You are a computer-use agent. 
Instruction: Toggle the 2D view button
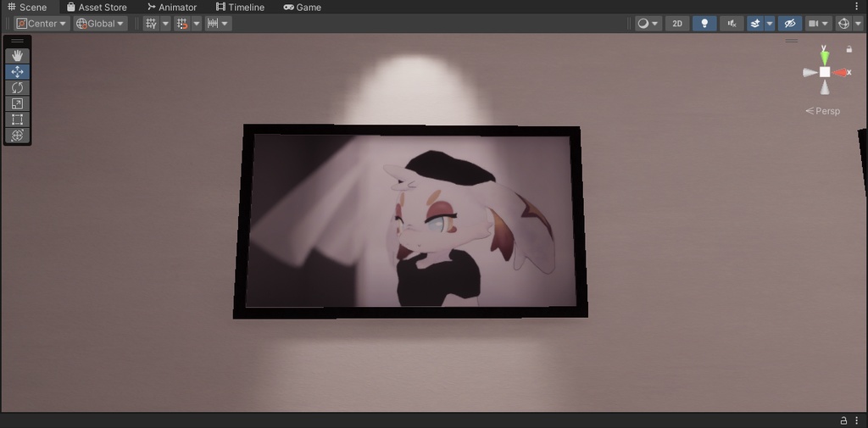(x=677, y=23)
